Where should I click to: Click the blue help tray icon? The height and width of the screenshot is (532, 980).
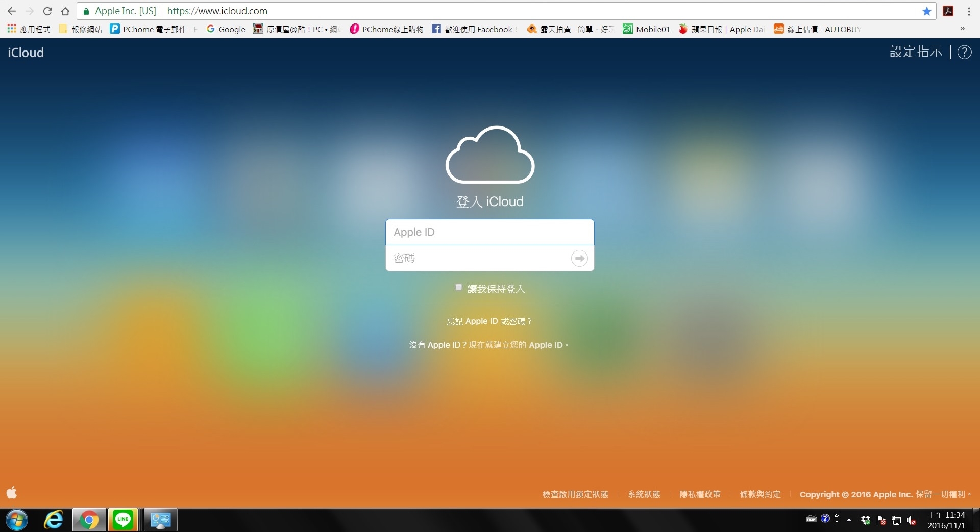pyautogui.click(x=825, y=519)
